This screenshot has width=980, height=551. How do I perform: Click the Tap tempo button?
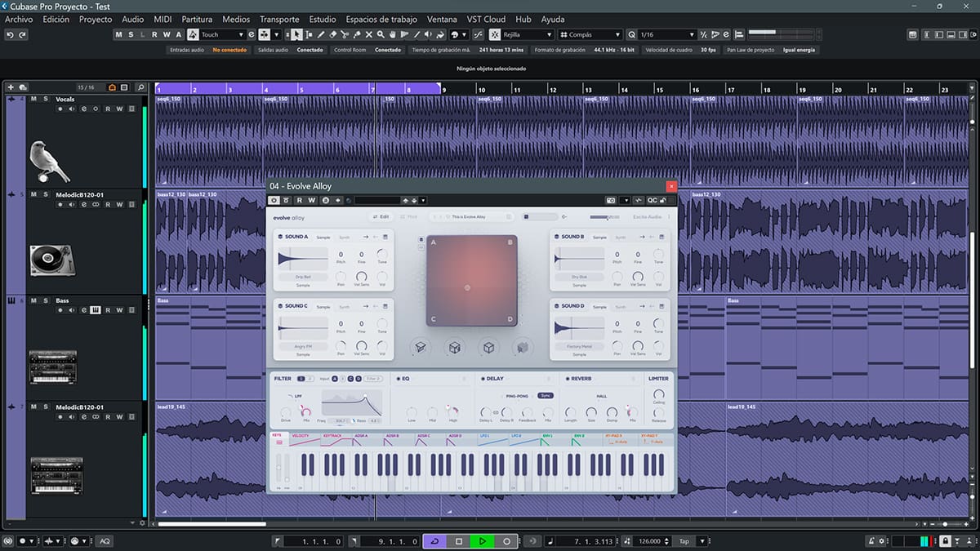684,541
